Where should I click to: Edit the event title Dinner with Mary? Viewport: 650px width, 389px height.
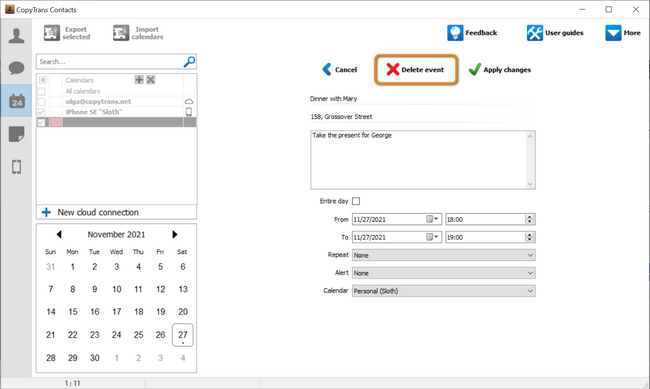tap(422, 99)
